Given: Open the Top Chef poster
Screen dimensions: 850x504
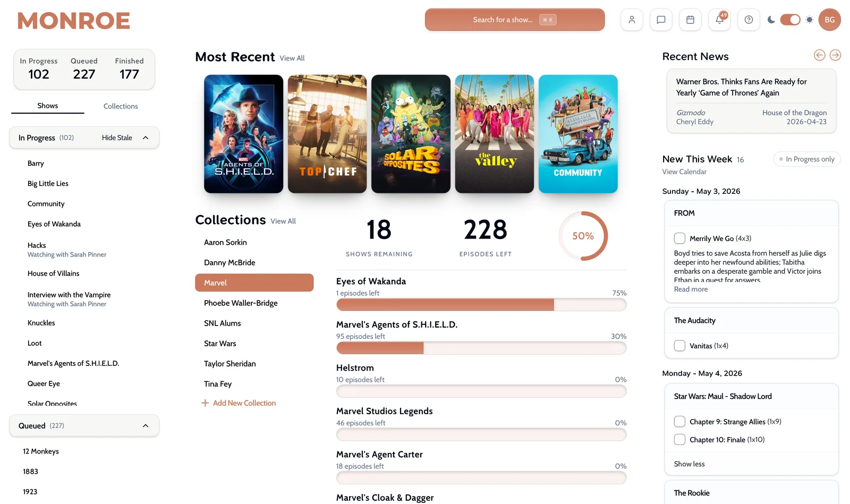Looking at the screenshot, I should [x=327, y=134].
